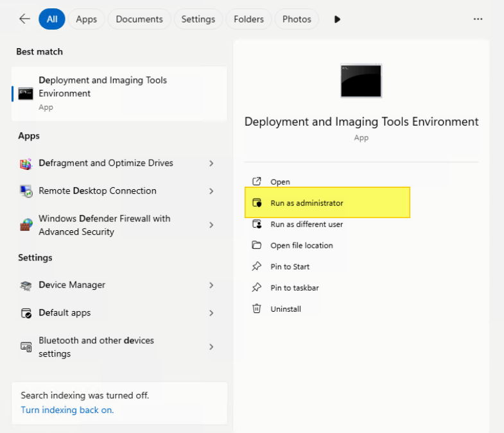Select Pin to taskbar option
Viewport: 504px width, 433px height.
[x=294, y=288]
